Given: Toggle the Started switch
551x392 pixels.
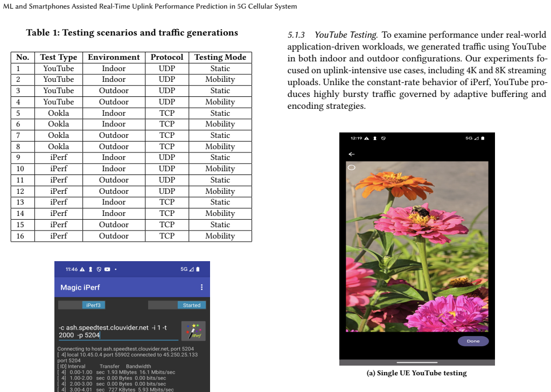Looking at the screenshot, I should [x=177, y=305].
